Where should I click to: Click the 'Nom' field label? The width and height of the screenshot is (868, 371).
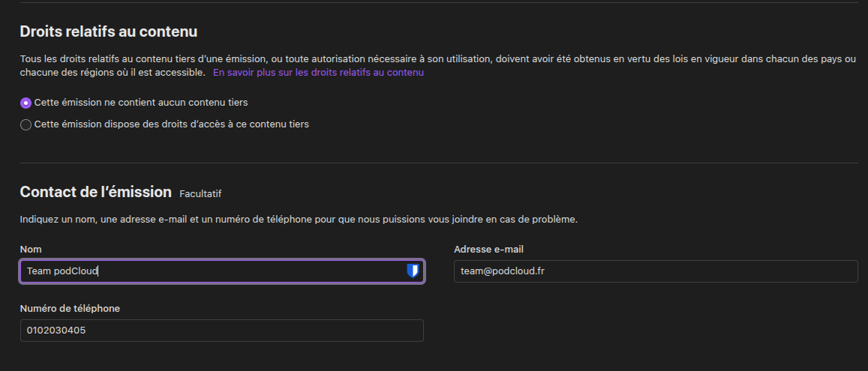[31, 250]
